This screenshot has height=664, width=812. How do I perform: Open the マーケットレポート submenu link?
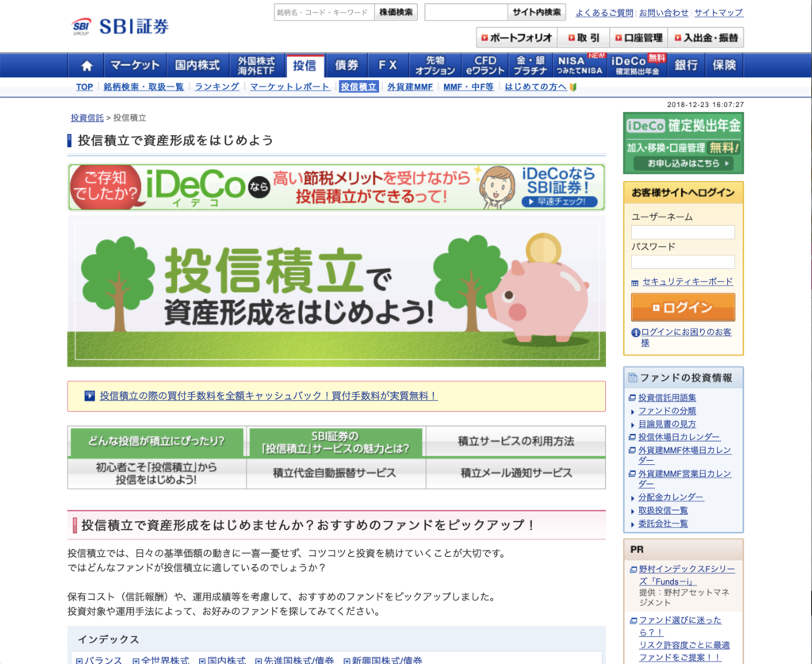(x=289, y=87)
